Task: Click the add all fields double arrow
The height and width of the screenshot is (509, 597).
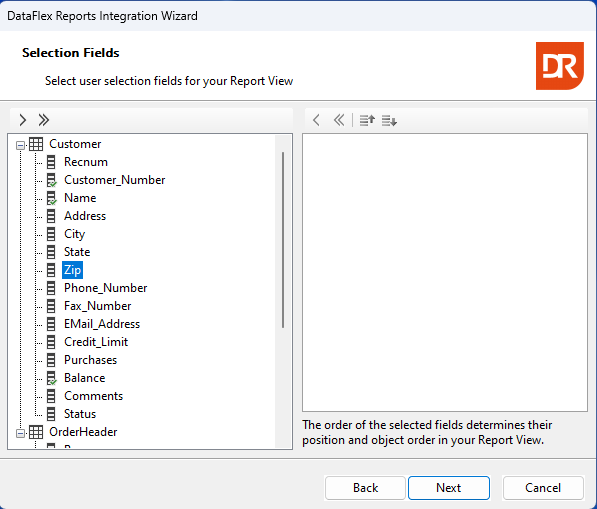Action: point(44,120)
